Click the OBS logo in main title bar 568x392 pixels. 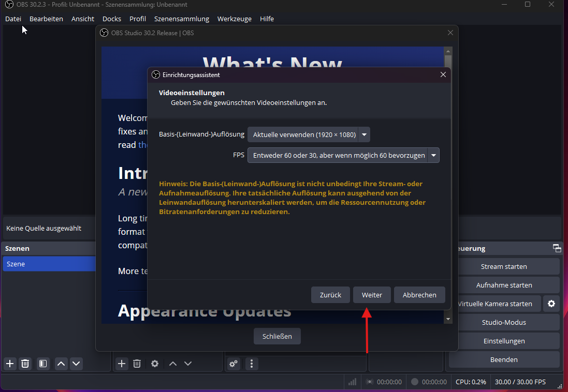9,5
